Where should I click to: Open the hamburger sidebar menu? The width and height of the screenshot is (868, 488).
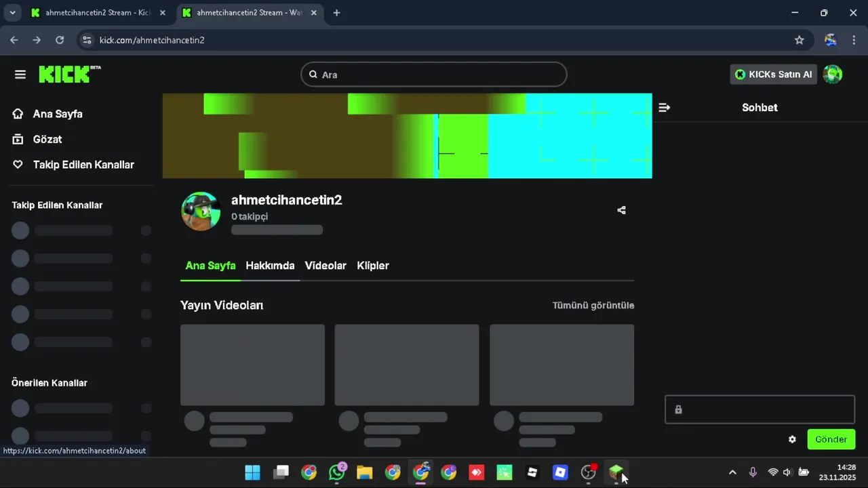(20, 75)
